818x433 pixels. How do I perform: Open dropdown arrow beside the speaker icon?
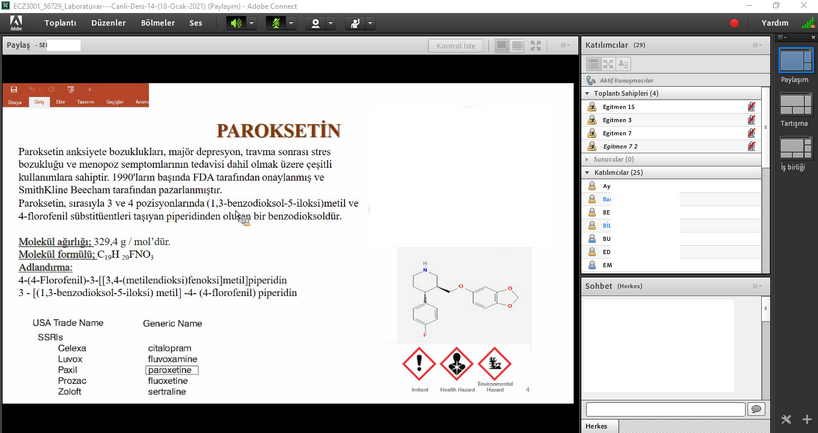coord(251,22)
